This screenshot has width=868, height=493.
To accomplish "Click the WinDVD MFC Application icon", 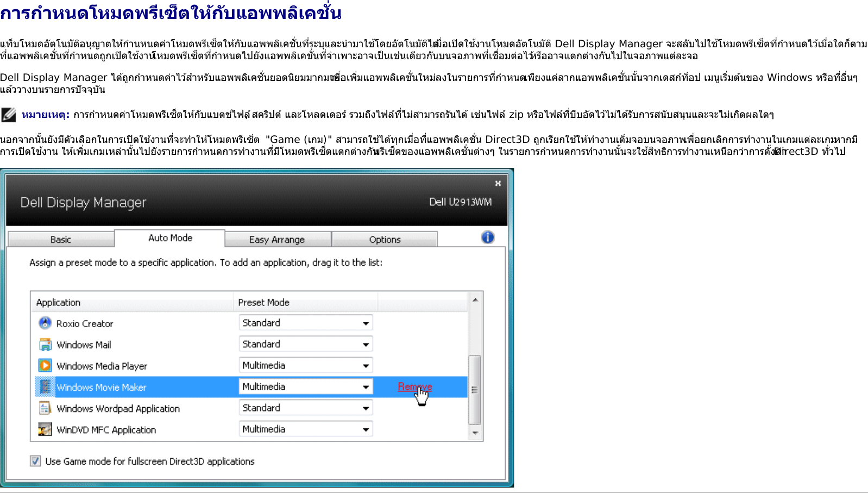I will pos(45,429).
